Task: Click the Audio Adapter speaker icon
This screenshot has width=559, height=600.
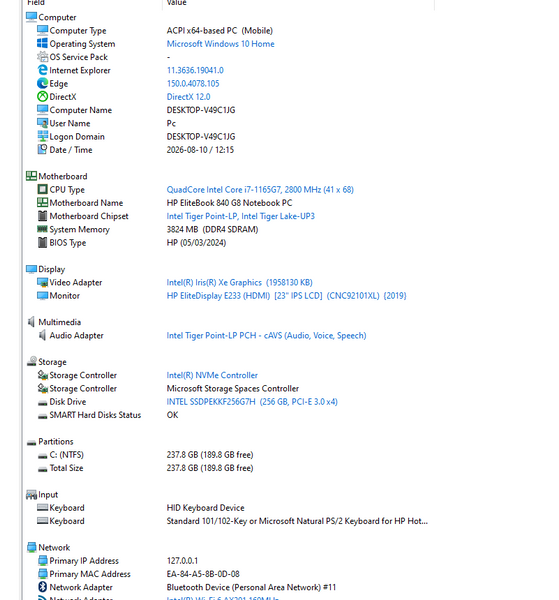Action: 42,335
